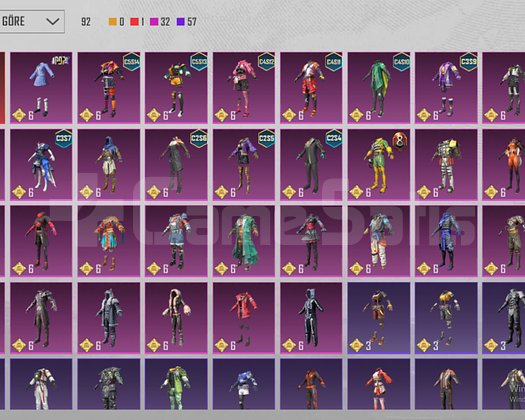Click level number 6 on C2S5 card
The width and height of the screenshot is (525, 420).
click(x=233, y=192)
